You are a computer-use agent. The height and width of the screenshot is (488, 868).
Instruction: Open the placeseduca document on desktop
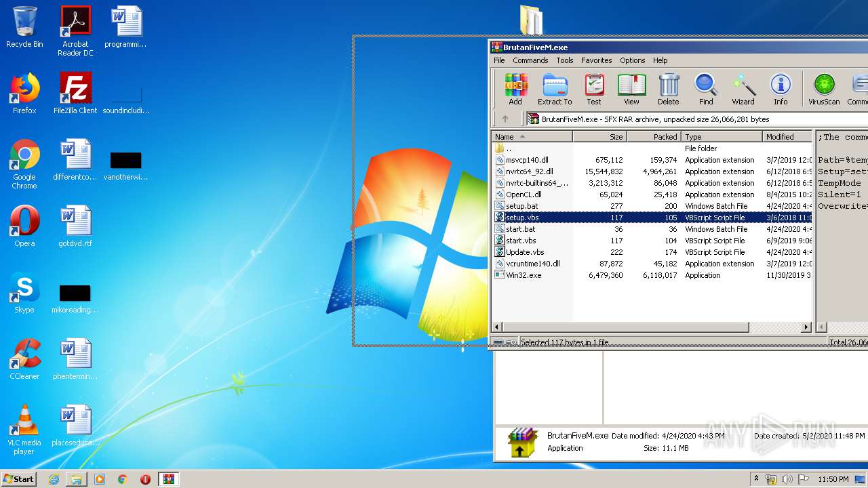tap(75, 426)
